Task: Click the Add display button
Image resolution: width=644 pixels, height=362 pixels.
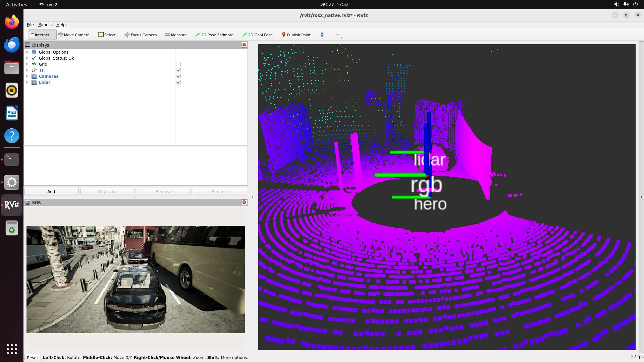Action: [51, 191]
